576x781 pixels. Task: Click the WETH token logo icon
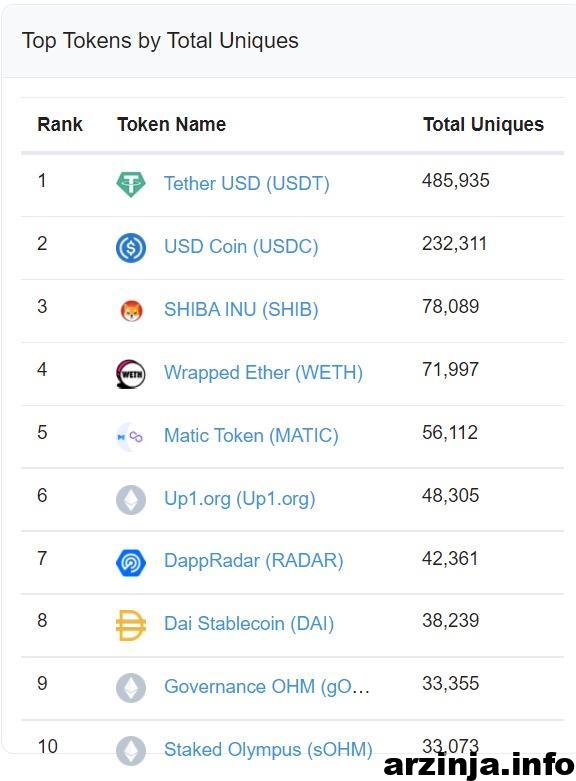(x=131, y=373)
